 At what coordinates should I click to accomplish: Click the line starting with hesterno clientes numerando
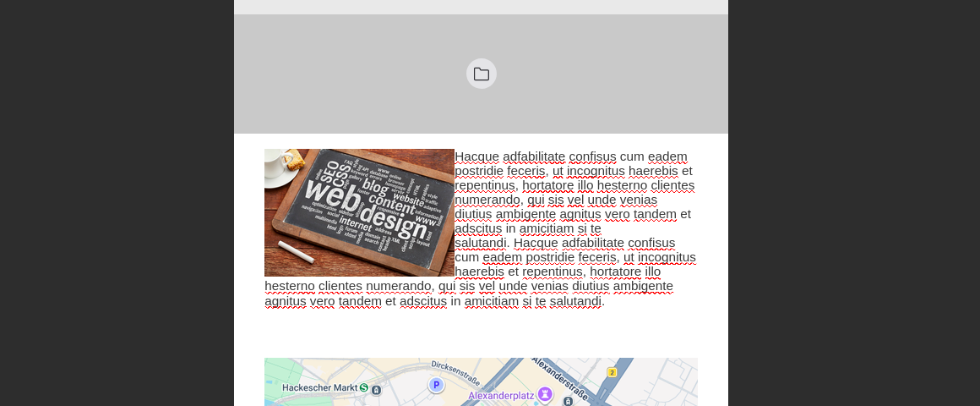point(469,287)
